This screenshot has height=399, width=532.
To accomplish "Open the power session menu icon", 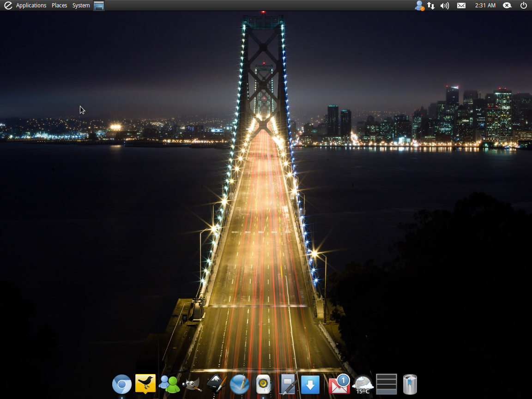I will [524, 6].
